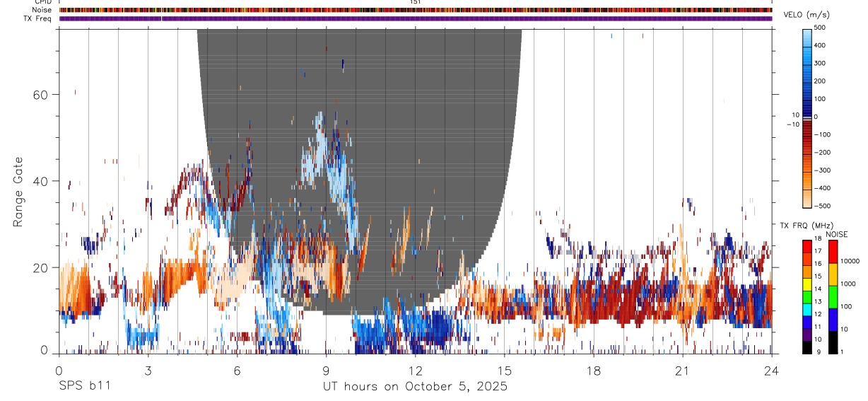The image size is (868, 401).
Task: Click NOISE scale value '1000'
Action: click(x=848, y=284)
